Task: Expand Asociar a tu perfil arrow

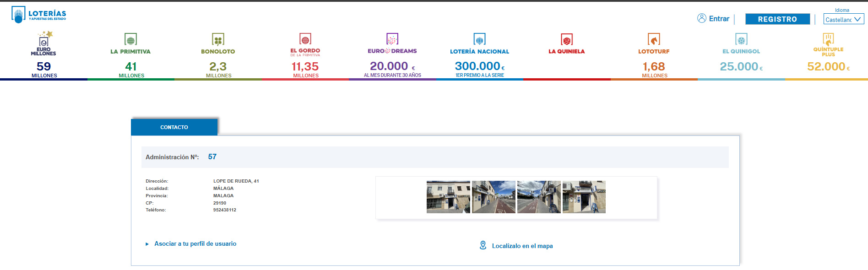Action: 147,244
